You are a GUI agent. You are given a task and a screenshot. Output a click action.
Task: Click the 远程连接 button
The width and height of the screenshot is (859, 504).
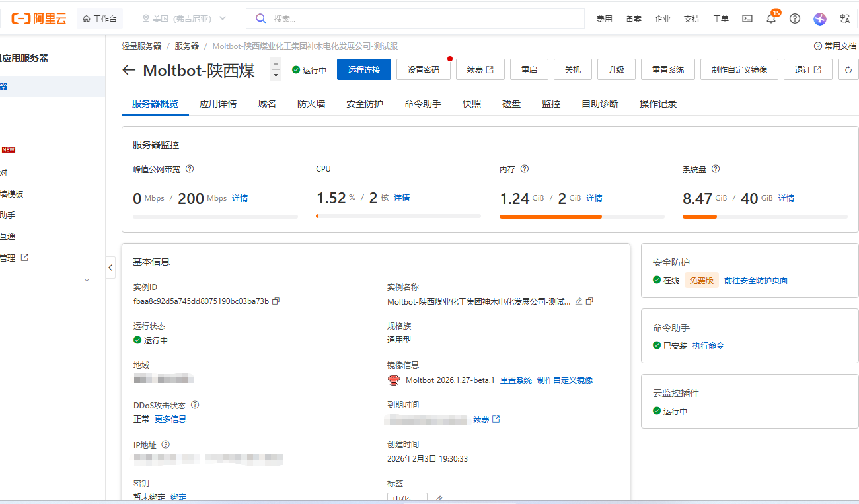click(363, 70)
